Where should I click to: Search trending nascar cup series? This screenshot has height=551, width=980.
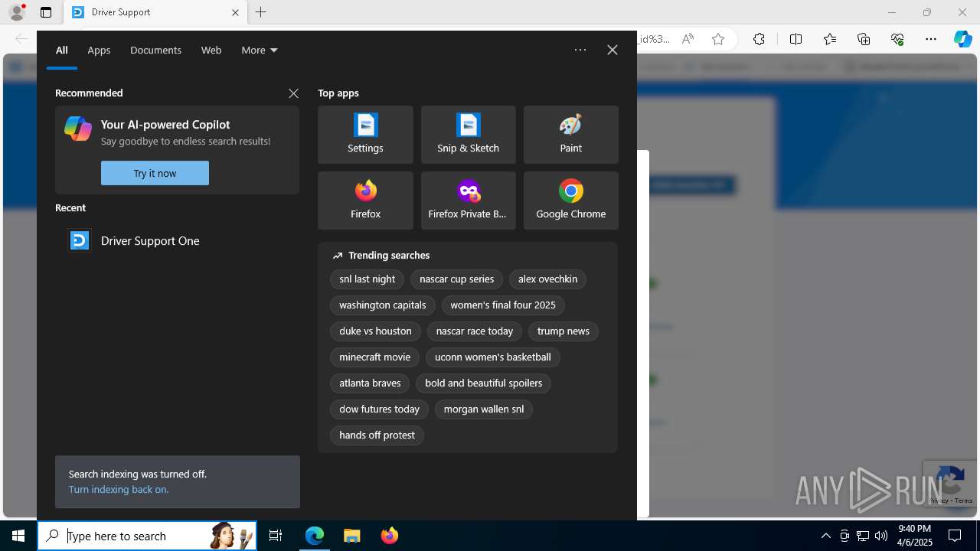click(x=457, y=279)
